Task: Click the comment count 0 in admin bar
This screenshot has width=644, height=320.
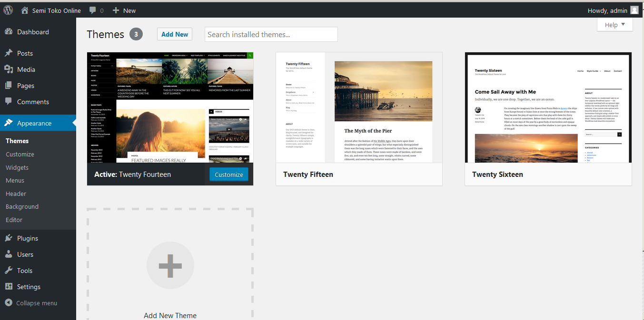Action: (101, 10)
